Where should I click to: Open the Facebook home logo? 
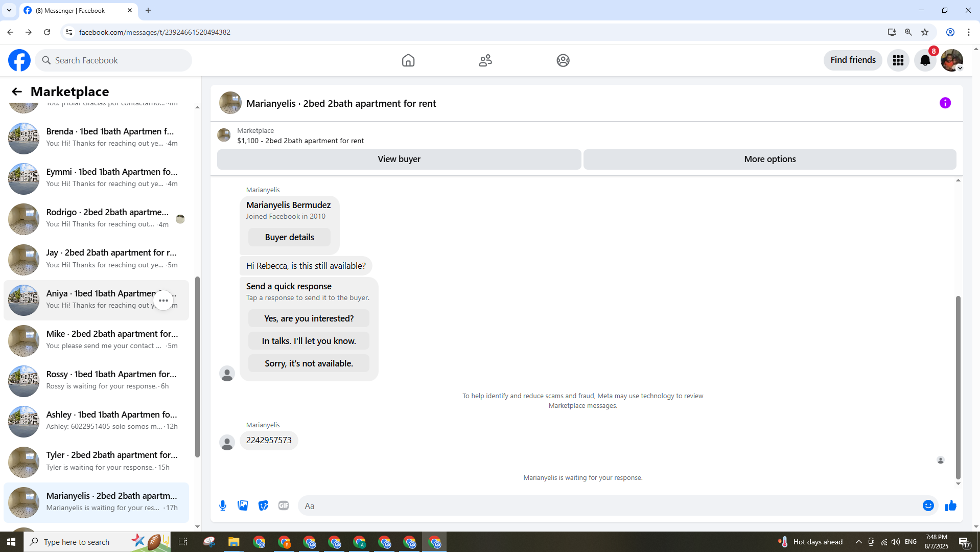(x=19, y=60)
